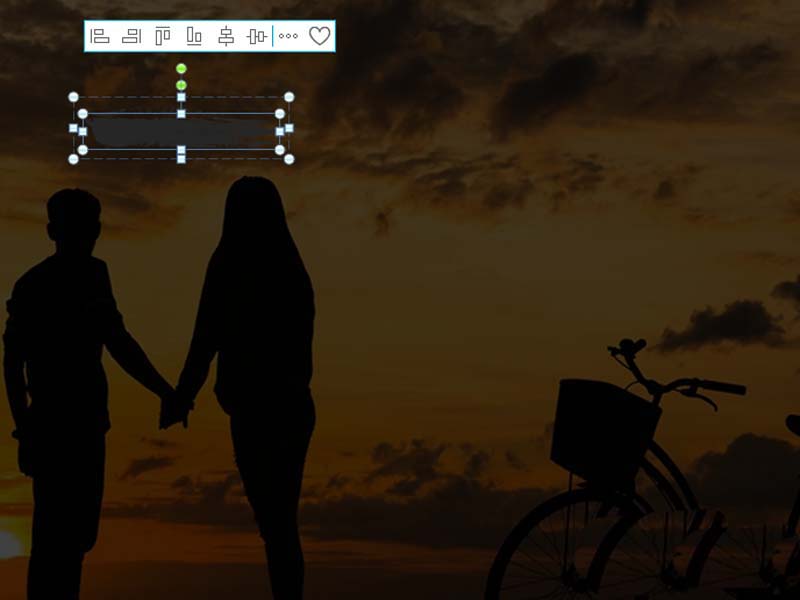This screenshot has height=600, width=800.
Task: Apply Align Center horizontally icon
Action: click(x=226, y=36)
